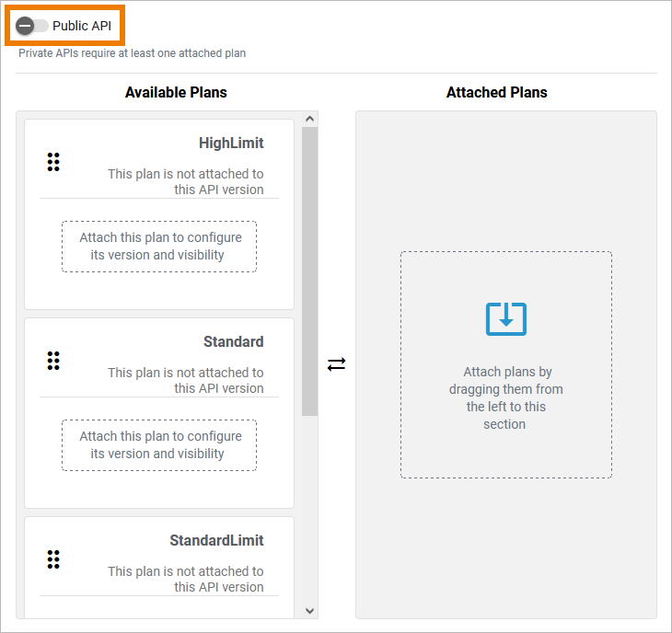Click the StandardLimit plan drag handle

pos(53,559)
